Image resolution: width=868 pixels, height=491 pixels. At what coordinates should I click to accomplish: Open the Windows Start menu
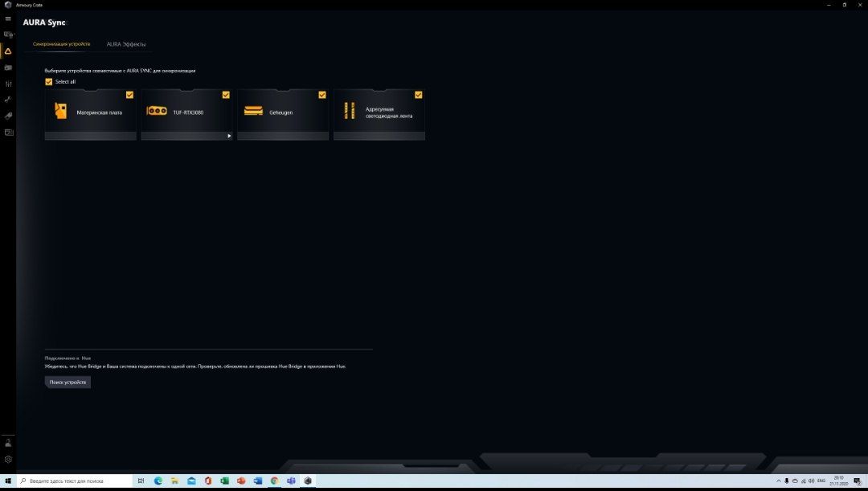[8, 481]
